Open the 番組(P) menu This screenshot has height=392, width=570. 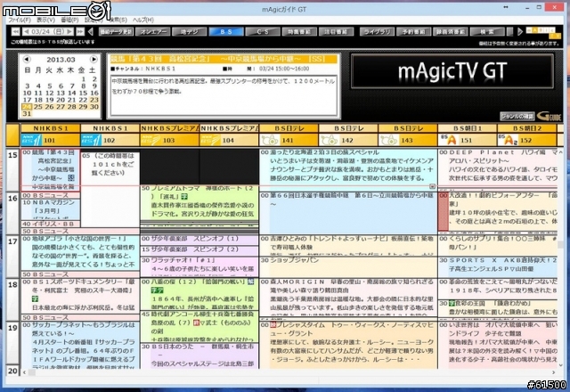click(x=69, y=20)
